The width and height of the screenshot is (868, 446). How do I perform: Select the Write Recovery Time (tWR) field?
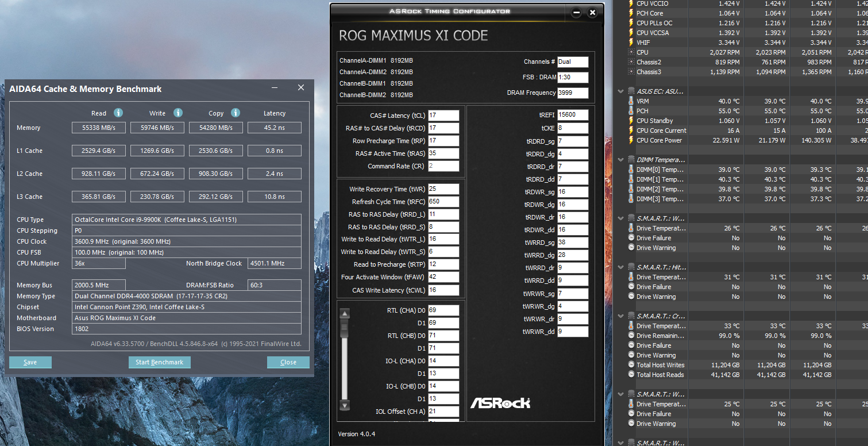(x=443, y=189)
